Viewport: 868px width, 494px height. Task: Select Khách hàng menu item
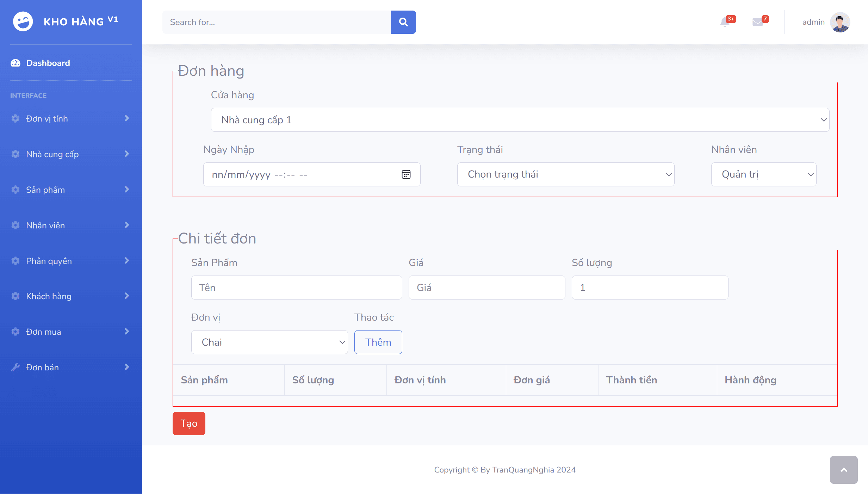71,296
